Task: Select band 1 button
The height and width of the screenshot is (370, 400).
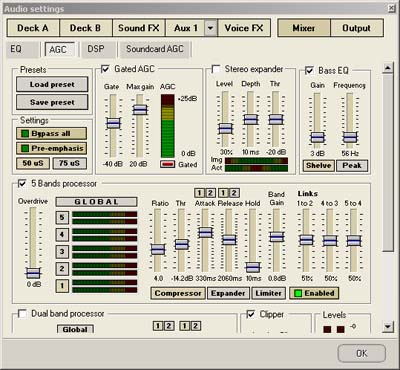Action: [x=62, y=286]
